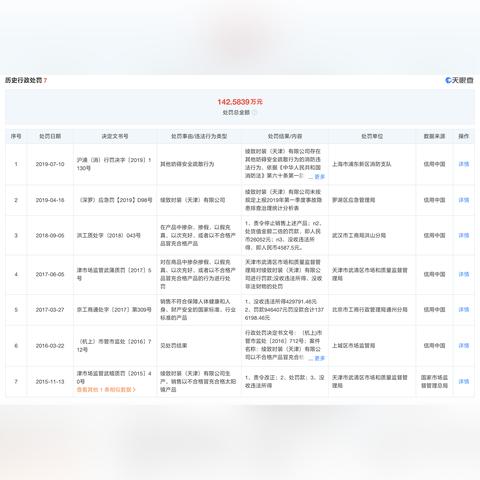Image resolution: width=480 pixels, height=480 pixels.
Task: View other related records link in row 7
Action: pyautogui.click(x=106, y=389)
